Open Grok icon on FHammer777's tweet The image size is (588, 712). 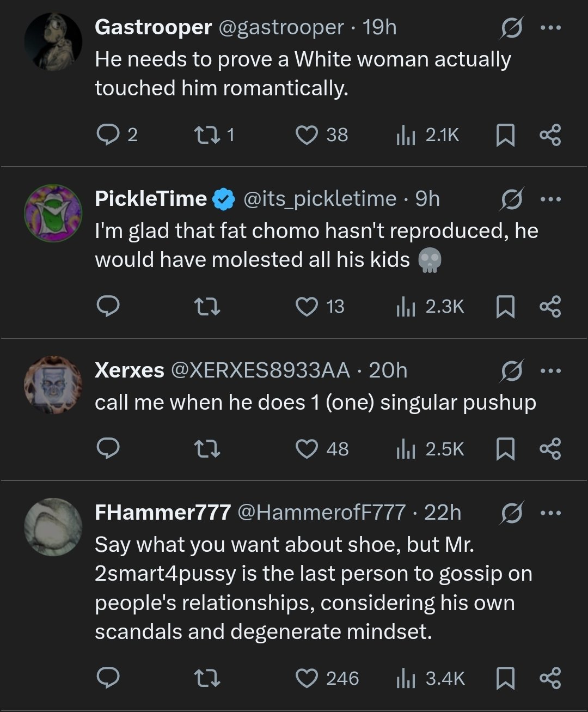tap(512, 513)
